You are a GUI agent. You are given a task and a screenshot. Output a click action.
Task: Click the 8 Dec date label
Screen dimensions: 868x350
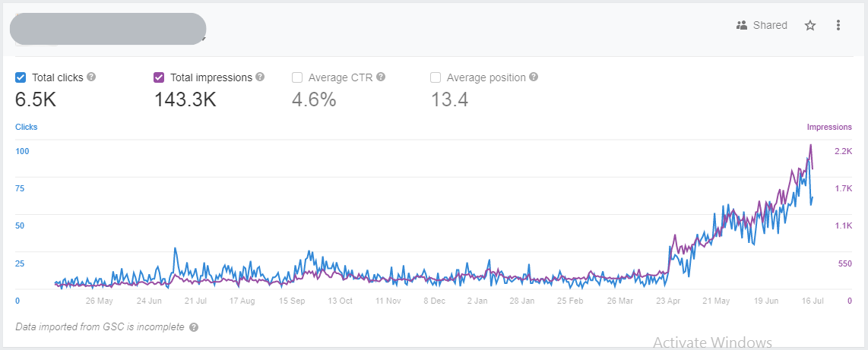pyautogui.click(x=435, y=301)
